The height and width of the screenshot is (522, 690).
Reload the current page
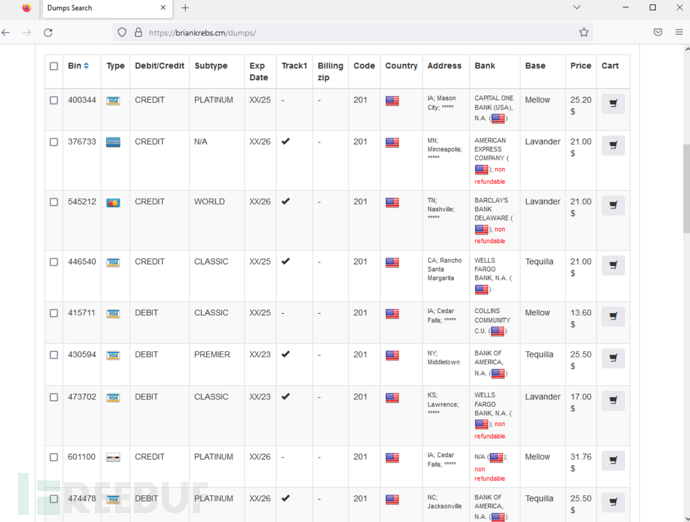47,32
